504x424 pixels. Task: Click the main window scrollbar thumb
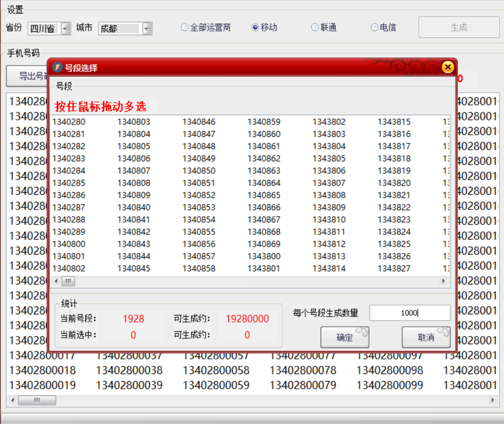click(x=37, y=400)
